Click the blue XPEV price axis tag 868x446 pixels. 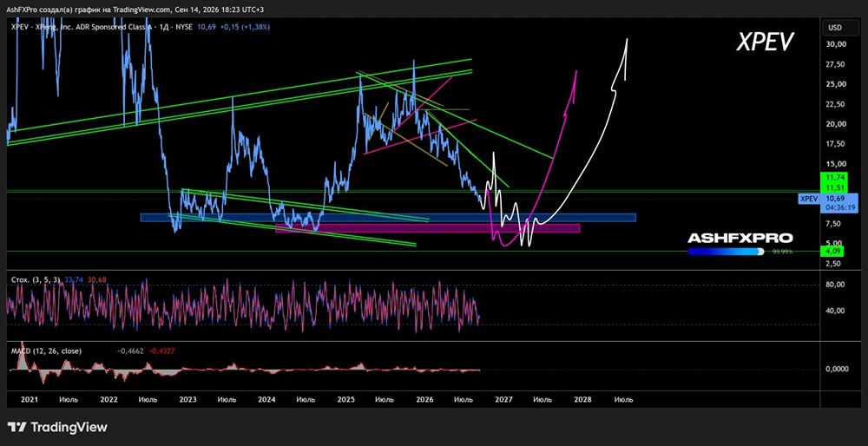pyautogui.click(x=809, y=199)
